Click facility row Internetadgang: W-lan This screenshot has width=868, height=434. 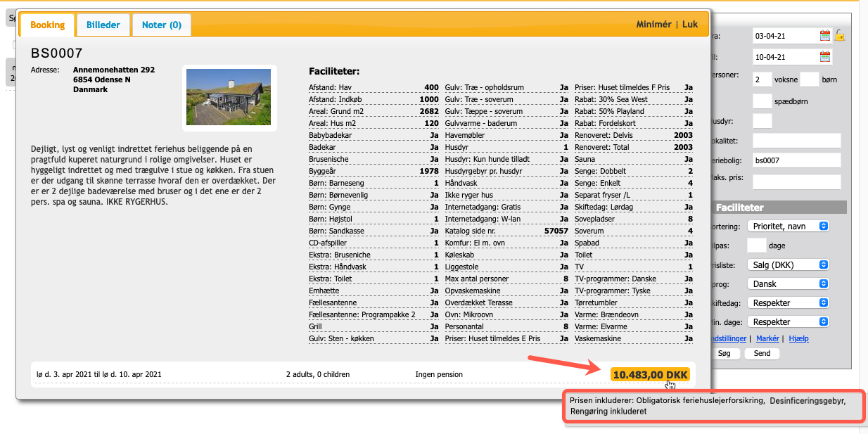tap(506, 219)
